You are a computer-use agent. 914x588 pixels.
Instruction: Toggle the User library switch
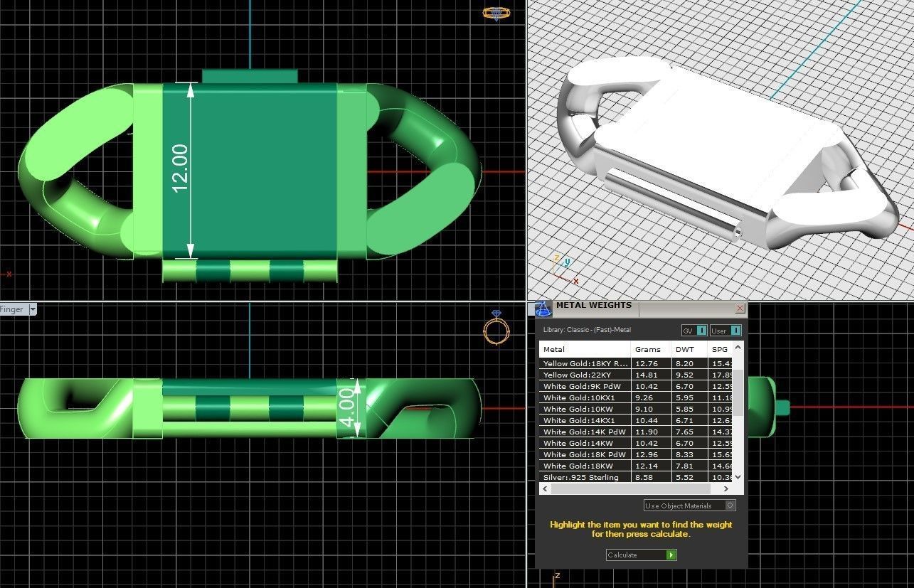726,331
